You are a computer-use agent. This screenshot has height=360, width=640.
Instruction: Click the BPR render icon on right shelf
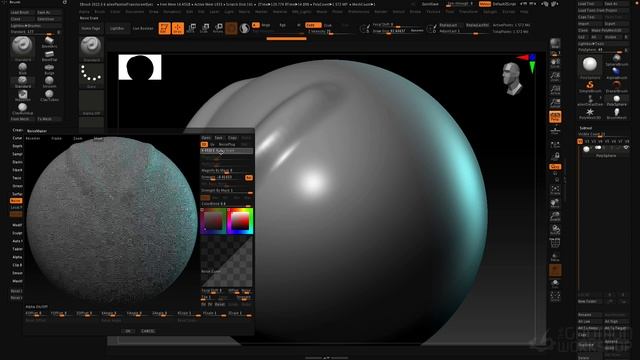click(555, 44)
